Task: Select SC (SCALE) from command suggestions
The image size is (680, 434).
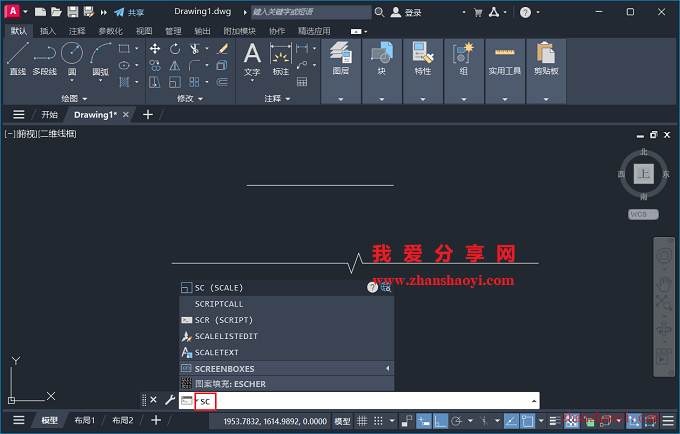Action: coord(286,288)
